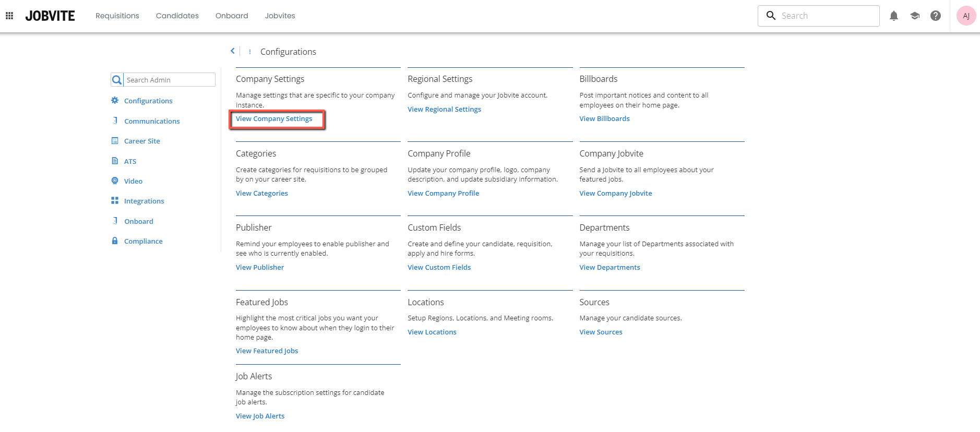This screenshot has height=432, width=980.
Task: Open the apps grid launcher icon
Action: point(9,16)
